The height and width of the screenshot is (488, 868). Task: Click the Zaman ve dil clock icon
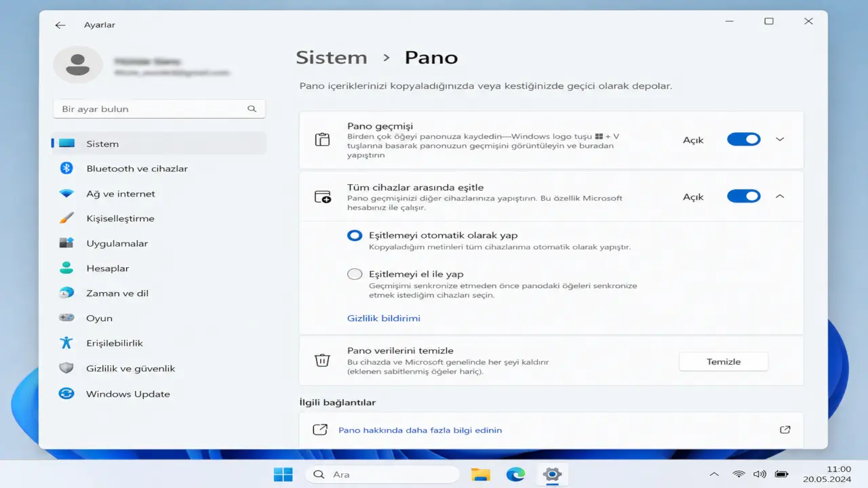tap(66, 293)
